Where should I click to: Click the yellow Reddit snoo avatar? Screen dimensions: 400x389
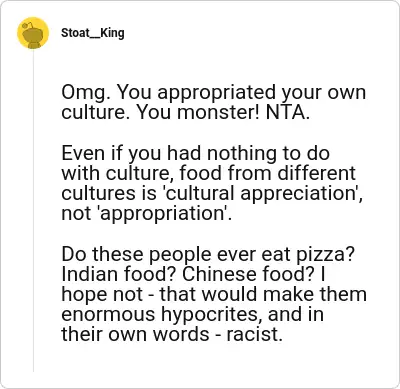pyautogui.click(x=33, y=33)
